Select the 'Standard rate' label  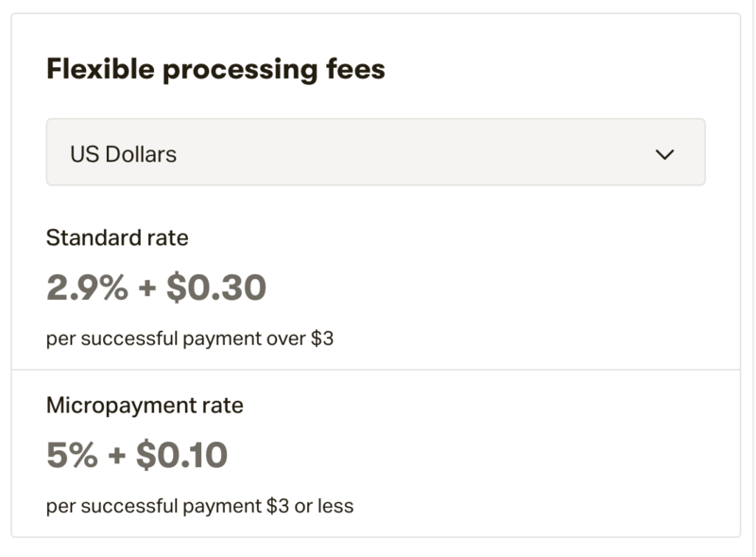point(117,237)
